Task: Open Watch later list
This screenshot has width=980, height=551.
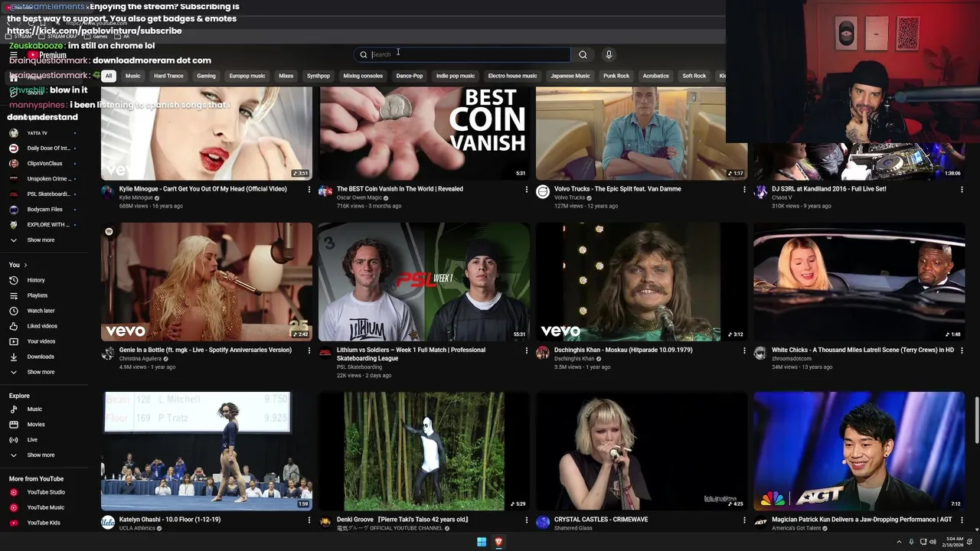Action: coord(41,311)
